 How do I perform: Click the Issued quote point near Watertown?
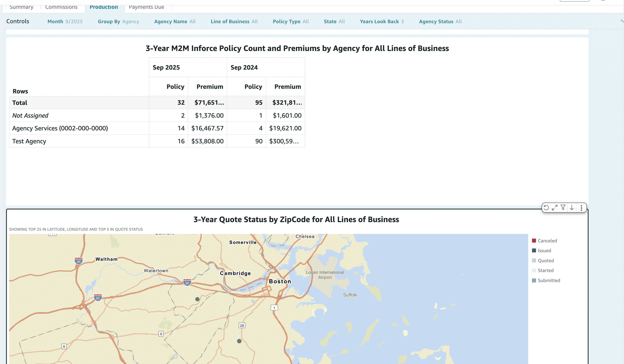(197, 299)
